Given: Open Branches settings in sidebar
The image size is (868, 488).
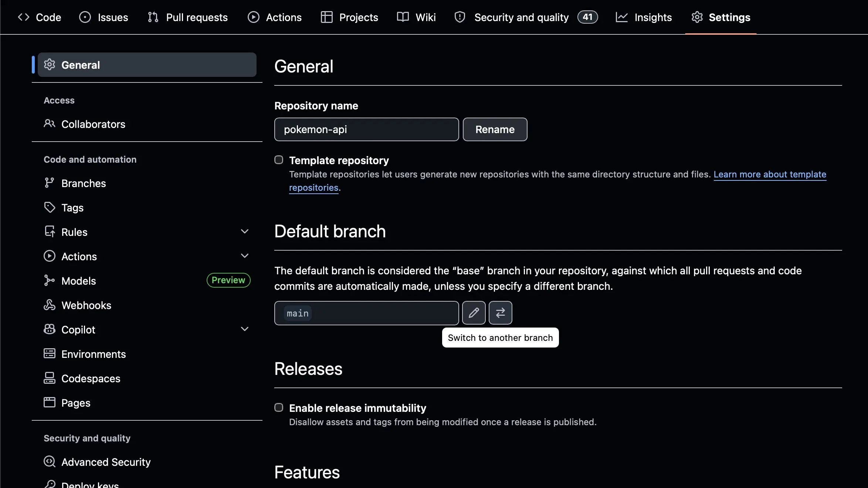Looking at the screenshot, I should 147,183.
